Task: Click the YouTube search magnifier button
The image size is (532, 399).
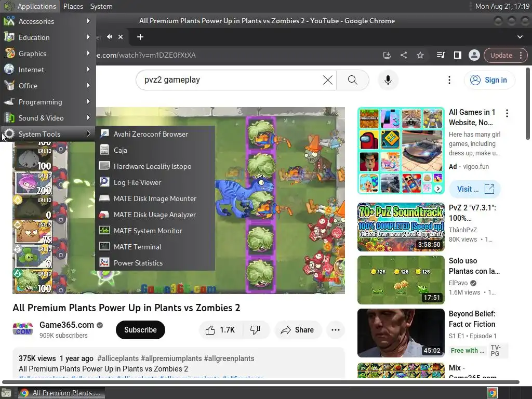Action: (353, 80)
